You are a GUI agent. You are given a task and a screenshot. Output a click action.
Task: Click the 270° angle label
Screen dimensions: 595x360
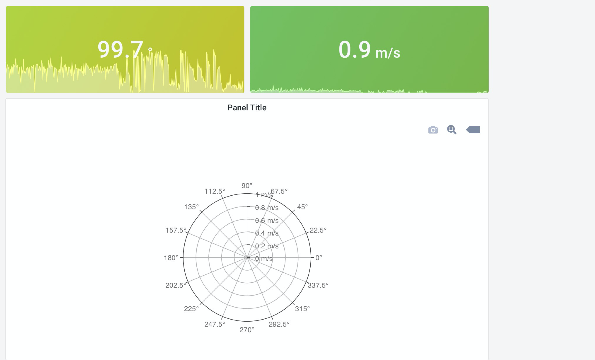(x=247, y=330)
